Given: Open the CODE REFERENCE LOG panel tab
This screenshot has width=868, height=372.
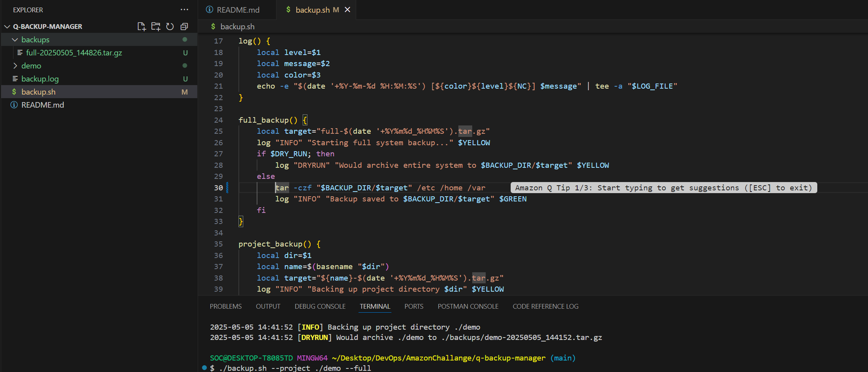Looking at the screenshot, I should pyautogui.click(x=546, y=306).
